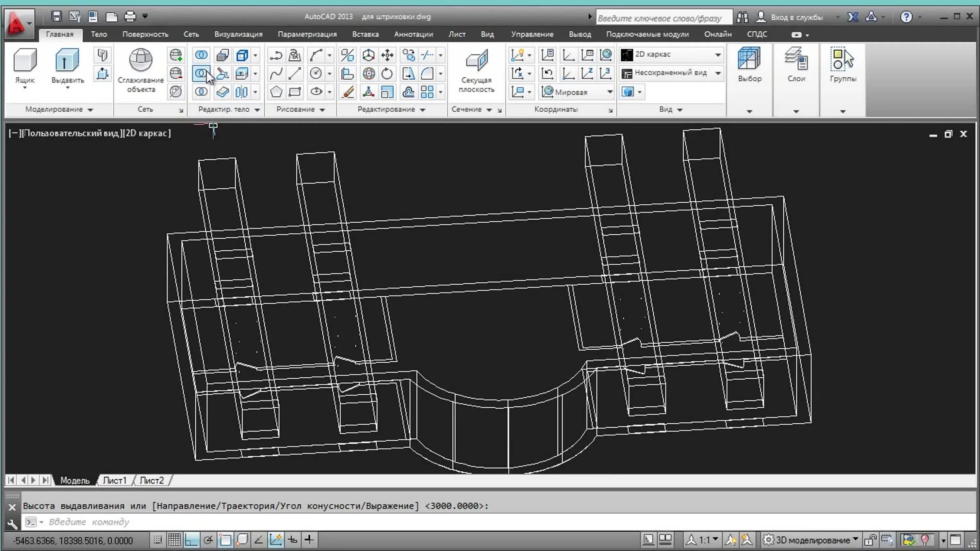Click the Groups (Группы) icon

pyautogui.click(x=842, y=61)
